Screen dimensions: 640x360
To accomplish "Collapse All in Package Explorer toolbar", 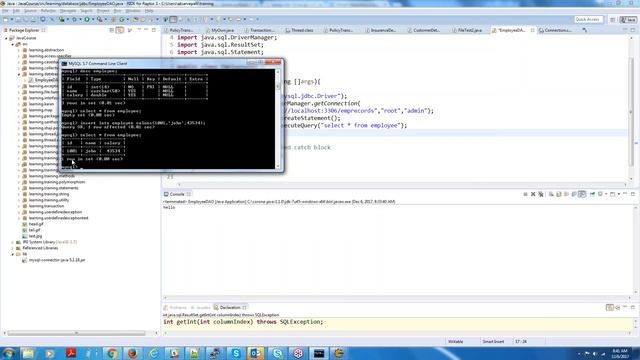I will pos(111,30).
